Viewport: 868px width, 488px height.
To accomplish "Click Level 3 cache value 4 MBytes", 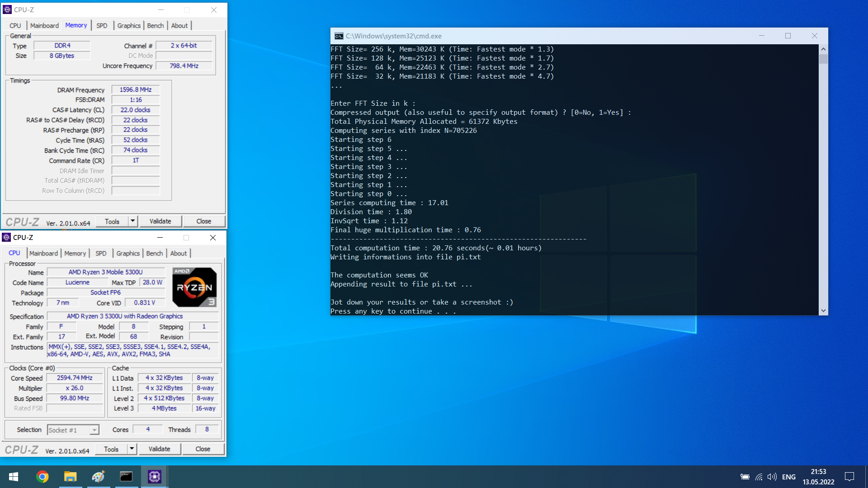I will [164, 408].
